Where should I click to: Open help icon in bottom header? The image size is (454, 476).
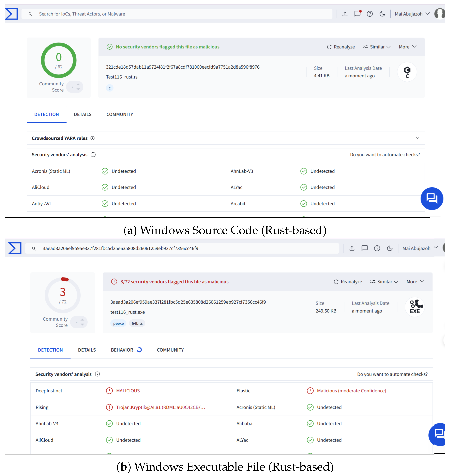(x=377, y=248)
